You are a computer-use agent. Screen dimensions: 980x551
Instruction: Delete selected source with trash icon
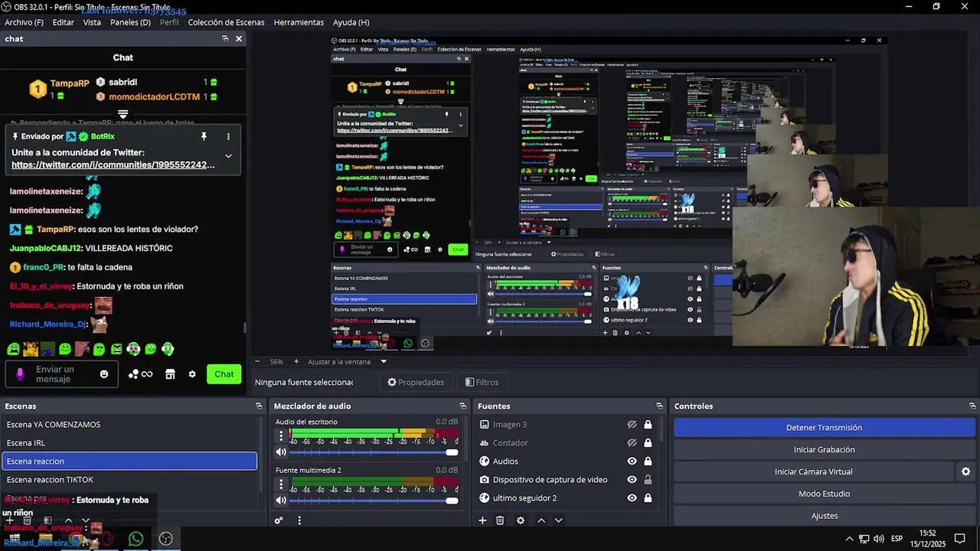(x=500, y=520)
